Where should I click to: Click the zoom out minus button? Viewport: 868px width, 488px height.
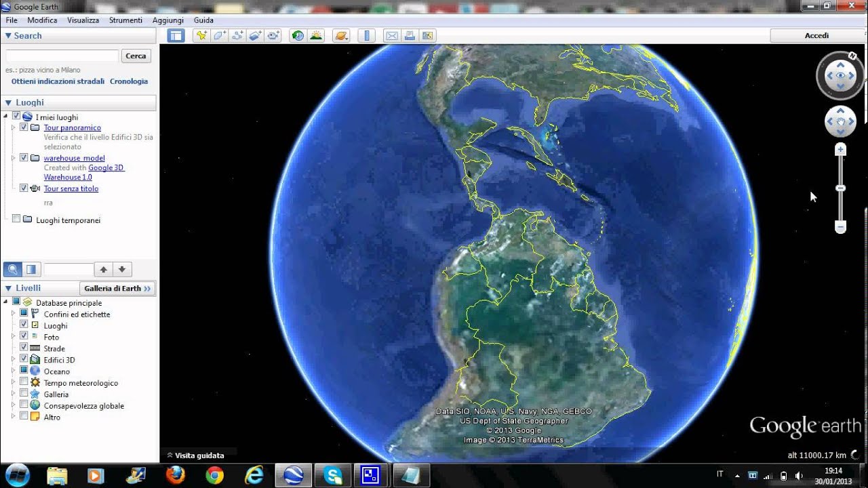[840, 226]
